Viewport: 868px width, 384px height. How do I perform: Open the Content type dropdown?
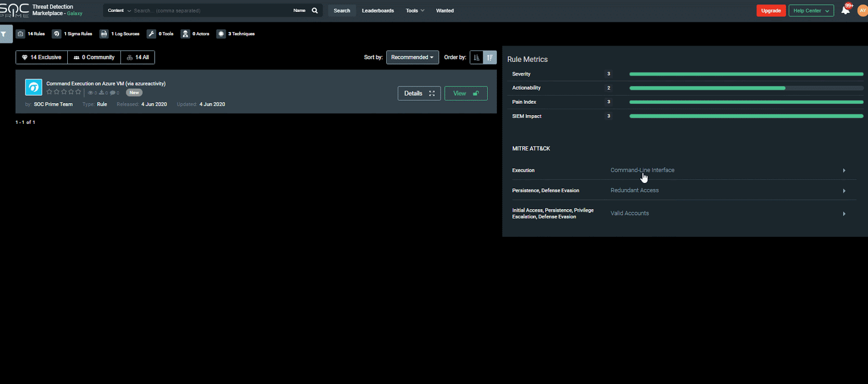[x=119, y=10]
